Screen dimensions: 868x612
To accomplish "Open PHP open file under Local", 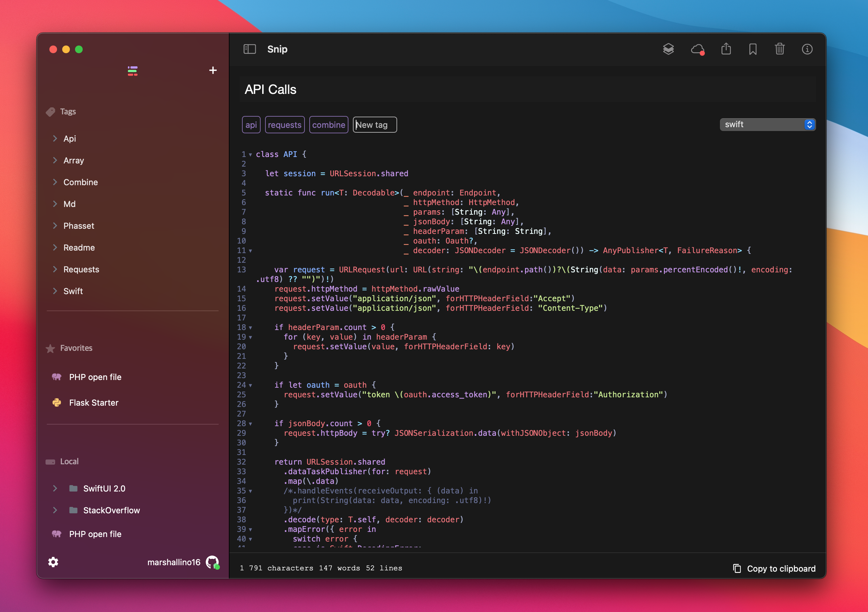I will pyautogui.click(x=95, y=534).
